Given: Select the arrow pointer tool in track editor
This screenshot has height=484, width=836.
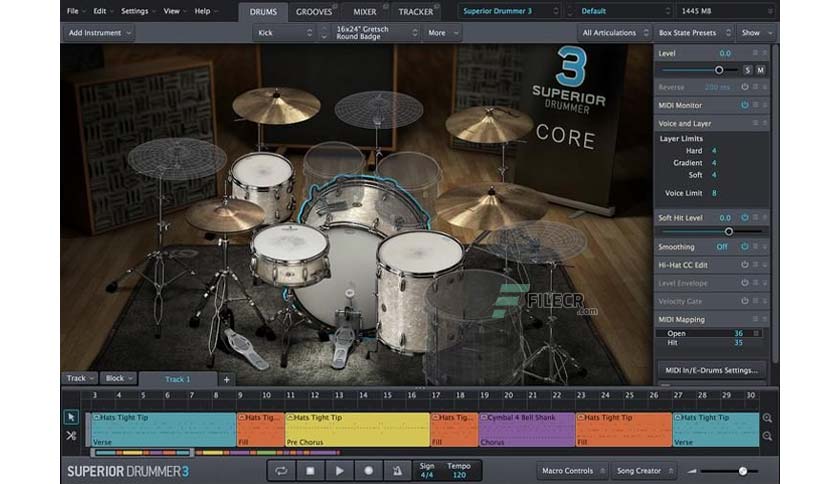Looking at the screenshot, I should pos(71,417).
